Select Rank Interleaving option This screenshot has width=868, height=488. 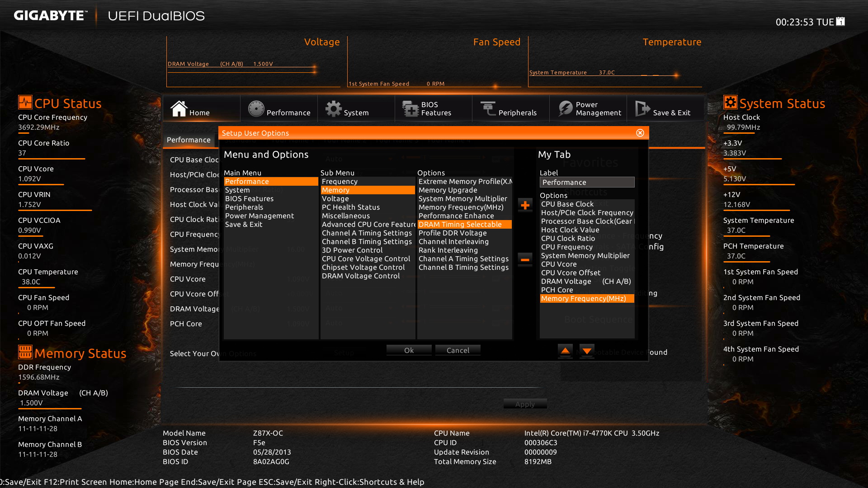tap(464, 250)
